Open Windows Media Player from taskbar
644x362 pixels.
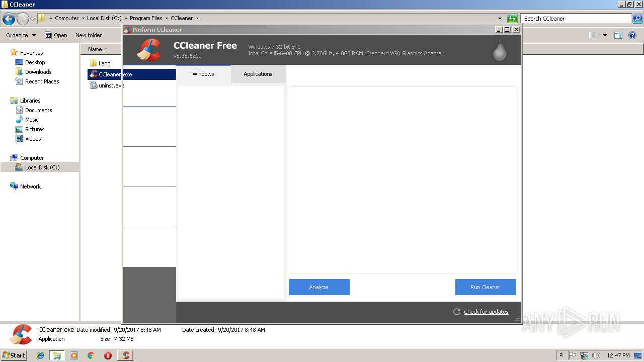coord(74,355)
